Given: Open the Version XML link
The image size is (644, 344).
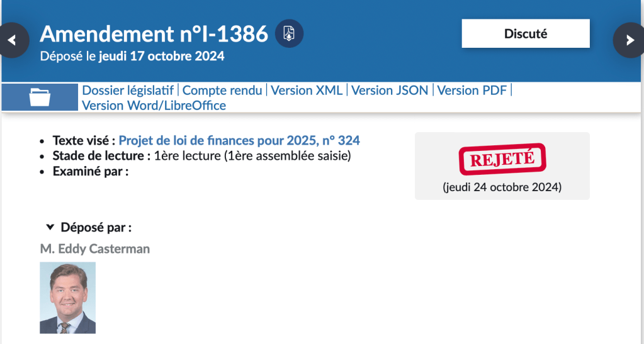Looking at the screenshot, I should click(307, 91).
